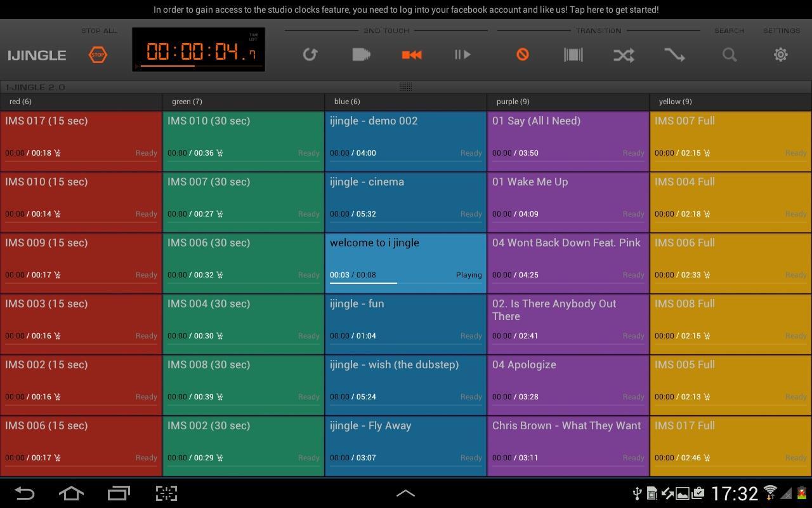
Task: Expand the bottom bar up chevron
Action: click(x=406, y=493)
